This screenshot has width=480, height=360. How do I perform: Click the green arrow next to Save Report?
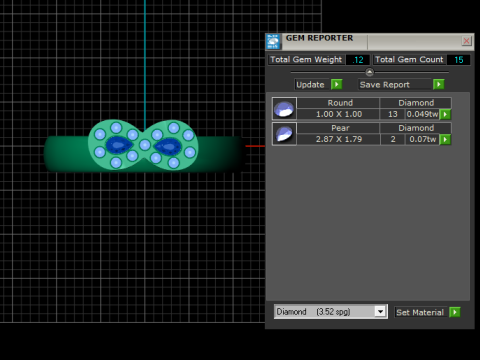439,84
